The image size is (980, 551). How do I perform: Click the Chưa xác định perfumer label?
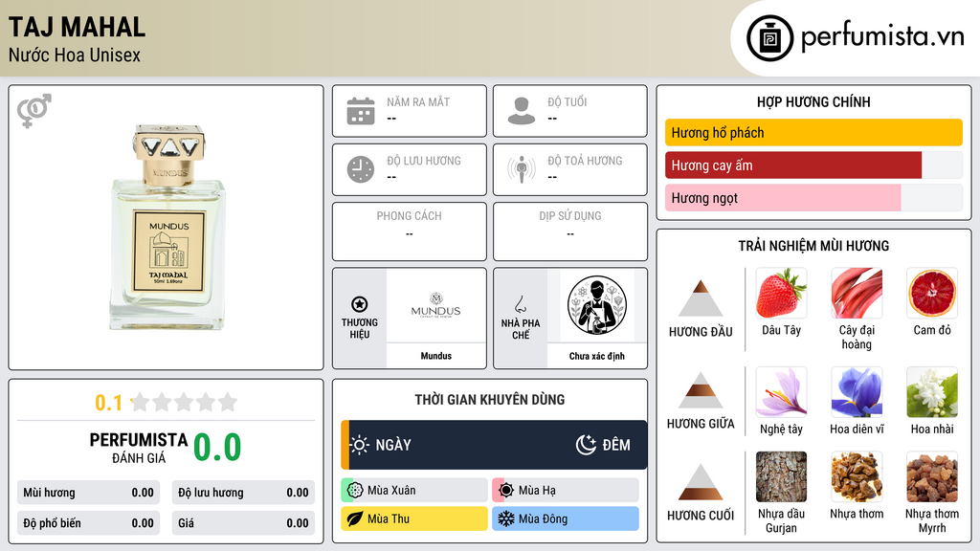tap(597, 356)
